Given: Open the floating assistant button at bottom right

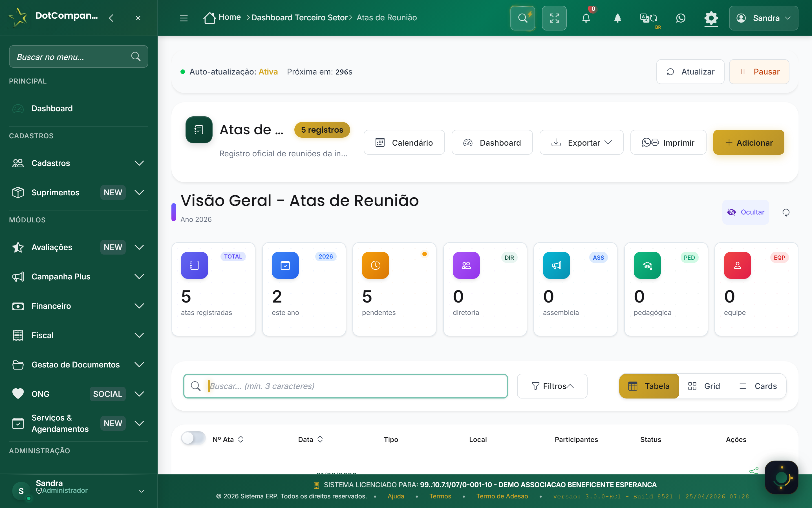Looking at the screenshot, I should click(x=782, y=477).
